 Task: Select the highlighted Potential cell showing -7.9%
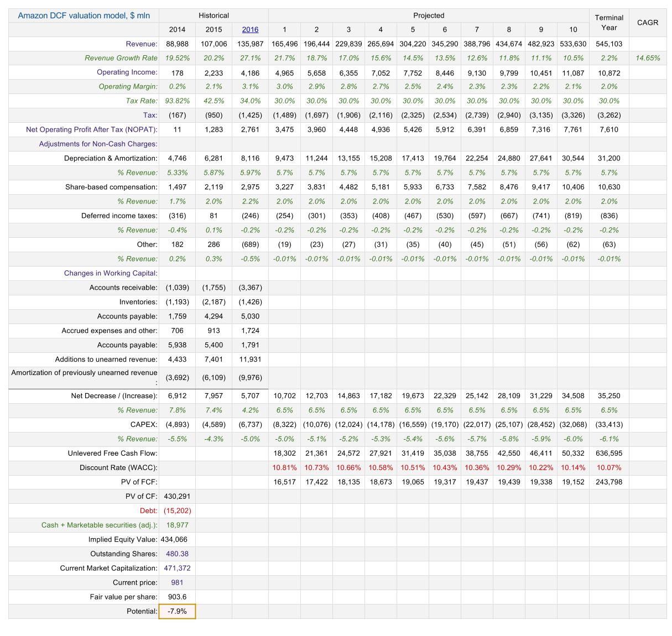177,611
